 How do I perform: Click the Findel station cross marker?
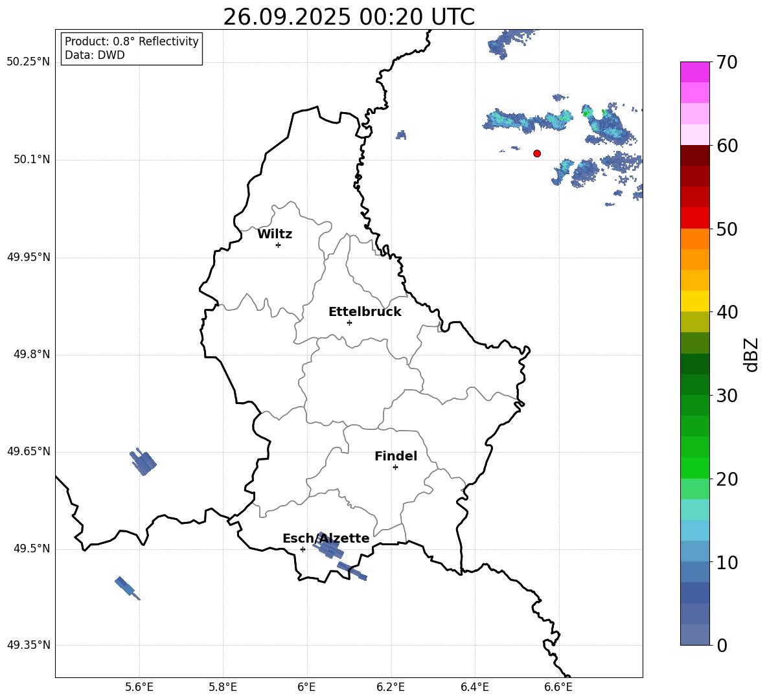pyautogui.click(x=395, y=468)
